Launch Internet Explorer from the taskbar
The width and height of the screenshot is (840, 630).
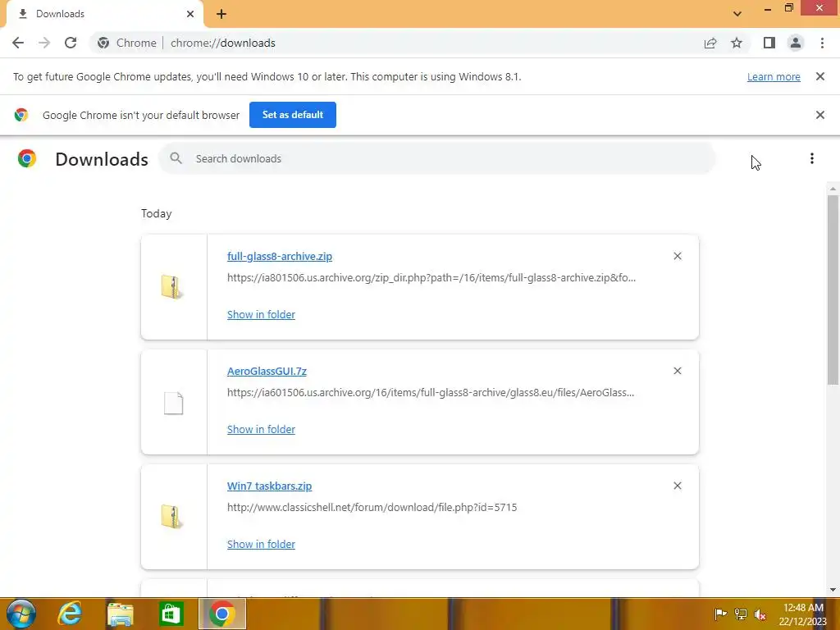pyautogui.click(x=71, y=614)
